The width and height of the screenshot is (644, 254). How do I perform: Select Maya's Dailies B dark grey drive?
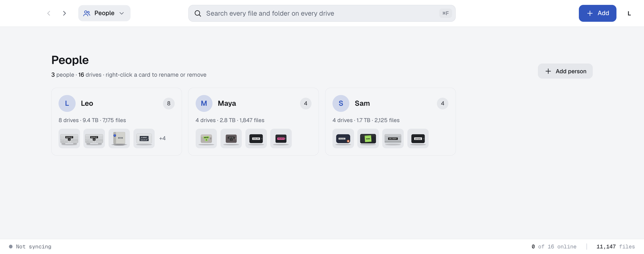231,138
